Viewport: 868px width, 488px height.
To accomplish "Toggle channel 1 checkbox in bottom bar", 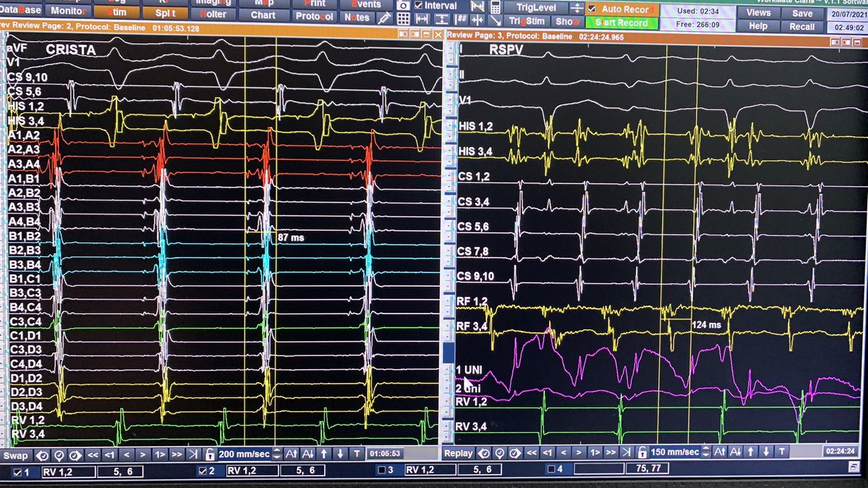I will click(17, 472).
